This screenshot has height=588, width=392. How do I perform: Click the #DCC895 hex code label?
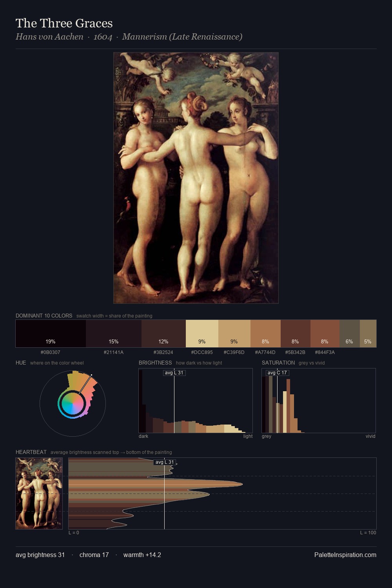[202, 352]
